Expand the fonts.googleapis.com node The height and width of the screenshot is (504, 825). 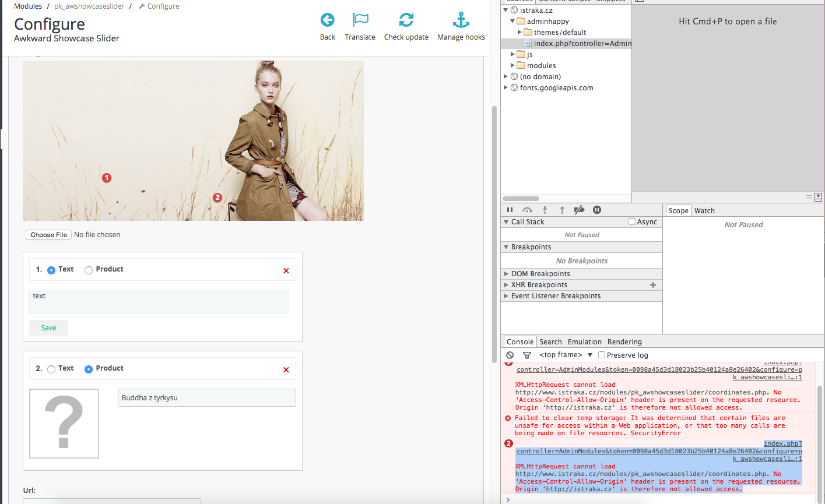pyautogui.click(x=505, y=87)
